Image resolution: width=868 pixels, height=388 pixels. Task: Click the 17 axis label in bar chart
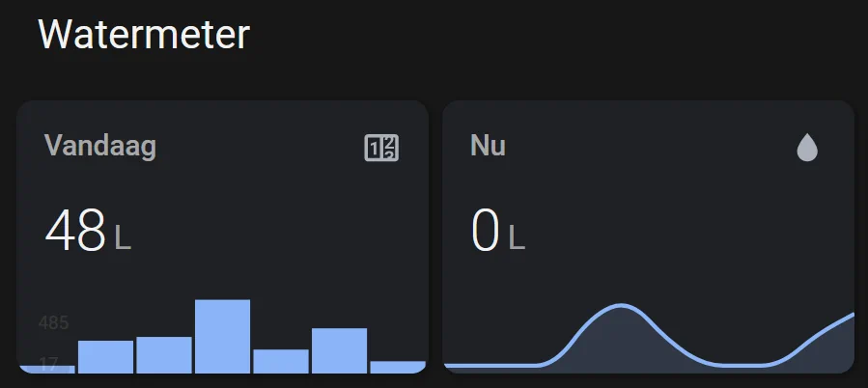click(48, 364)
